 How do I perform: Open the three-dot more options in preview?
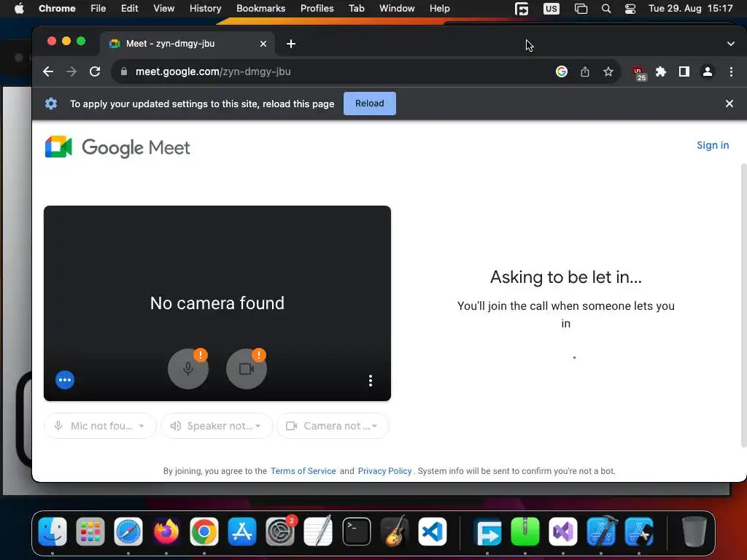370,381
